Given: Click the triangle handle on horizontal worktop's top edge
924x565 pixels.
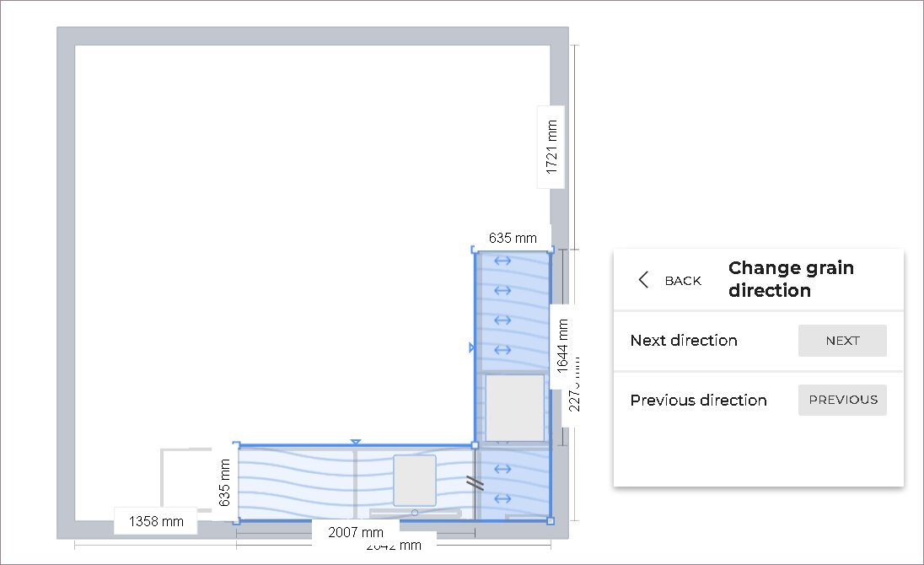Looking at the screenshot, I should coord(356,442).
